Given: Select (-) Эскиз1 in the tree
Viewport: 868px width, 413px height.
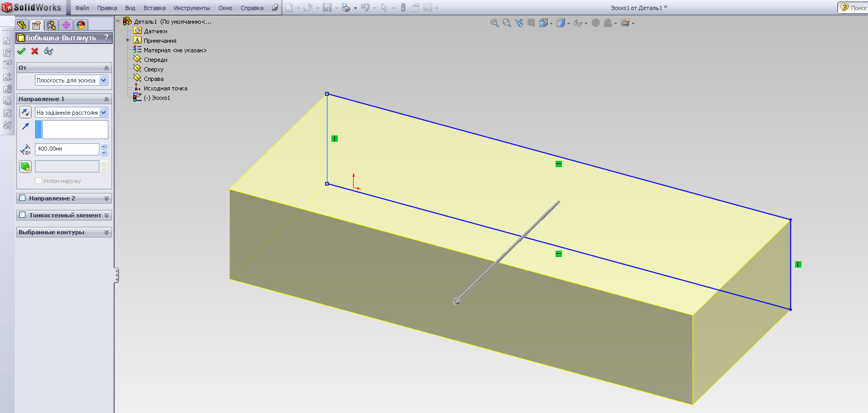Looking at the screenshot, I should click(157, 98).
